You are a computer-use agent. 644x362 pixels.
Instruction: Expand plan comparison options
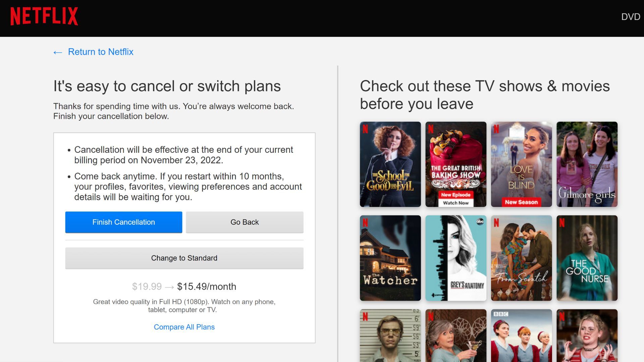184,327
